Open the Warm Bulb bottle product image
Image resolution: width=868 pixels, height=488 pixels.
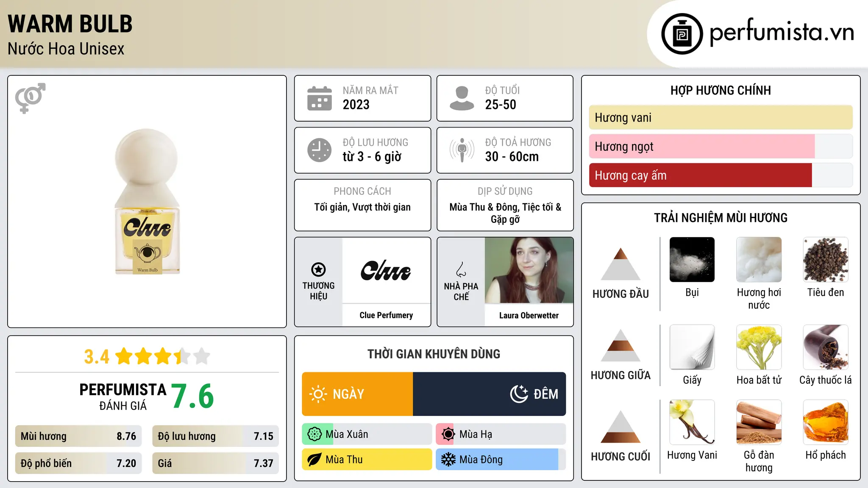click(x=147, y=202)
